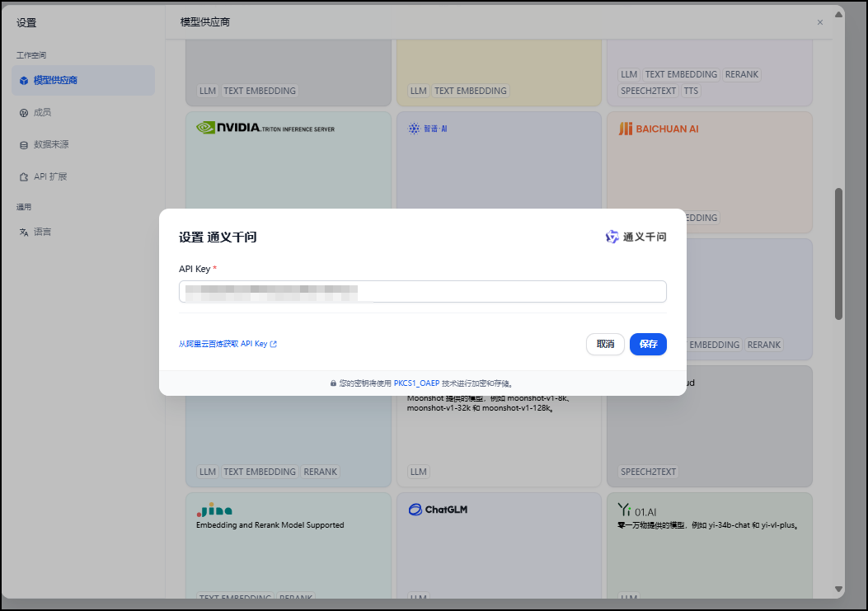Screen dimensions: 868x611
Task: Click the LLM tag on the Moonshot card
Action: pos(419,472)
